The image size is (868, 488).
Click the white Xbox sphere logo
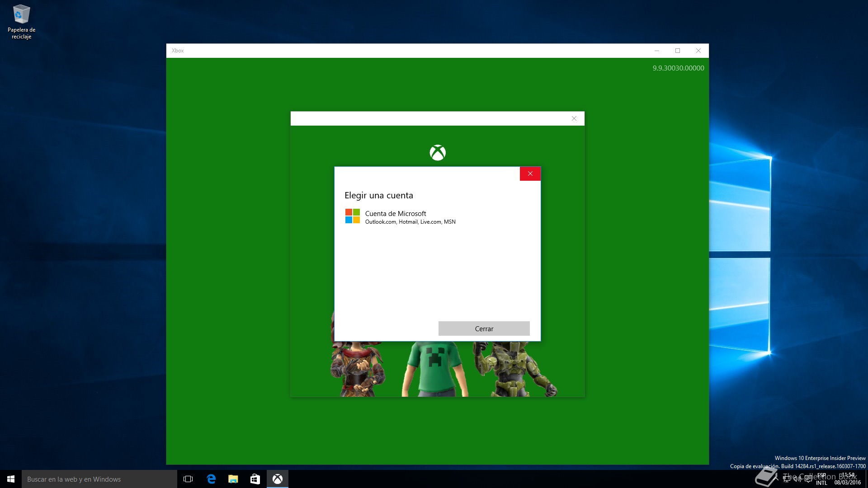pyautogui.click(x=438, y=153)
